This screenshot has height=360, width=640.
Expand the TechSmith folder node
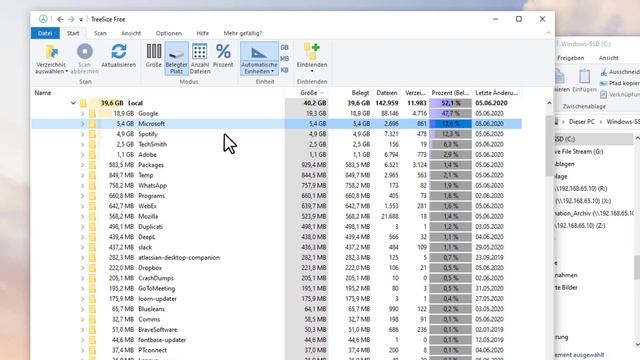tap(82, 144)
